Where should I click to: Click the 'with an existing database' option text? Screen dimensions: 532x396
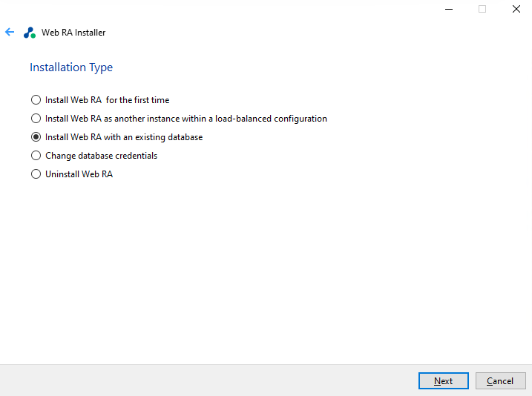124,137
